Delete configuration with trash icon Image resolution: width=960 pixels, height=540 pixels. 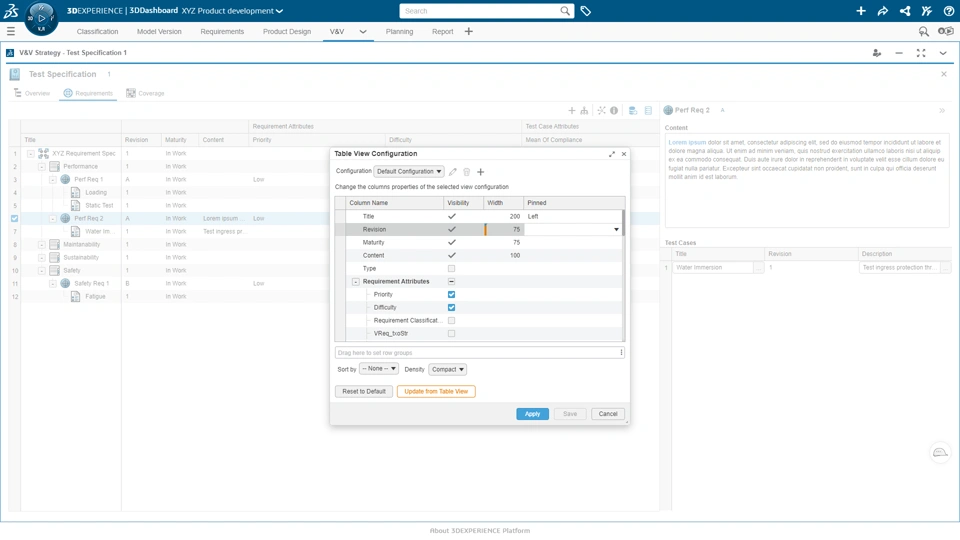click(467, 172)
